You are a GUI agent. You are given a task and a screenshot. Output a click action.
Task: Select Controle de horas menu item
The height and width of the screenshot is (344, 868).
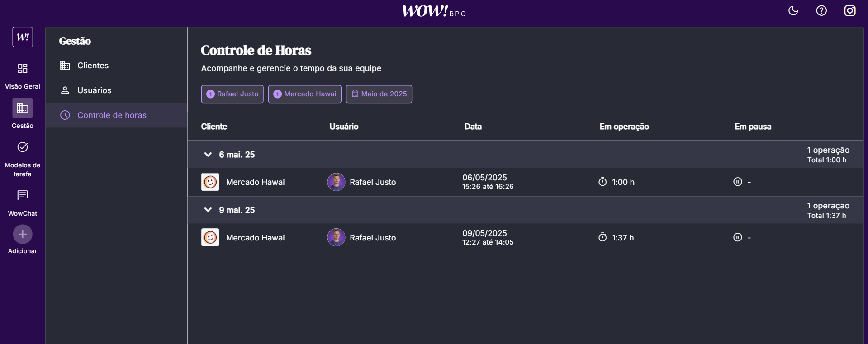point(112,115)
